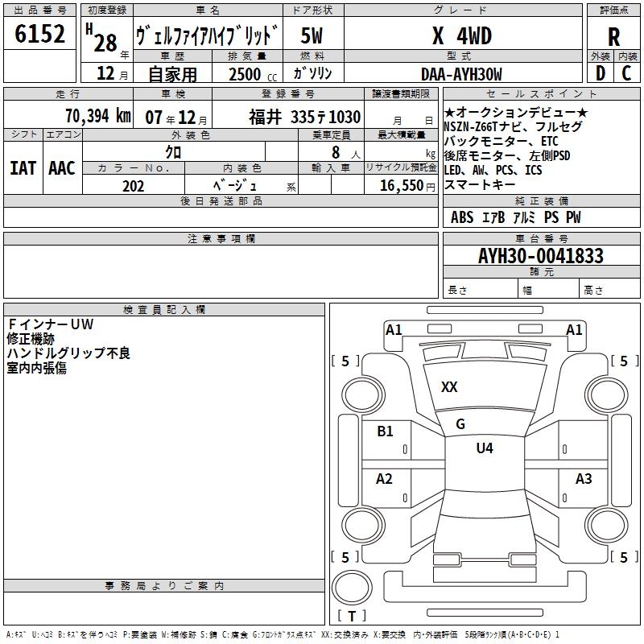Select the recycle deposit amount 16,550
The width and height of the screenshot is (644, 644).
point(400,186)
